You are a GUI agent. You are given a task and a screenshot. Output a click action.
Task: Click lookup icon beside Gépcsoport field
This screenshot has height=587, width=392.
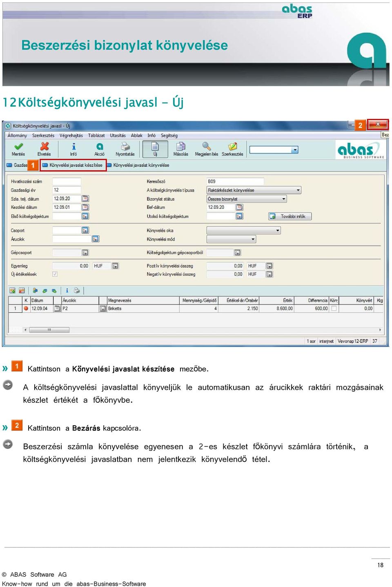click(x=85, y=253)
